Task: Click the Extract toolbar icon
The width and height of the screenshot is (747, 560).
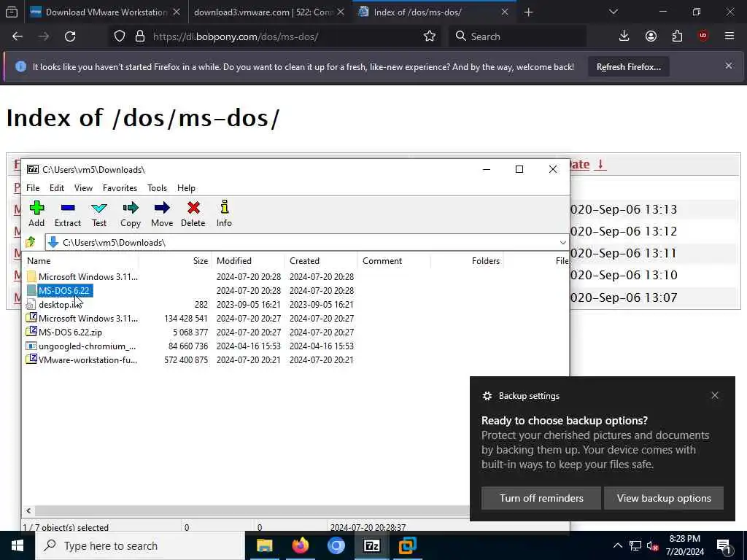Action: coord(68,214)
